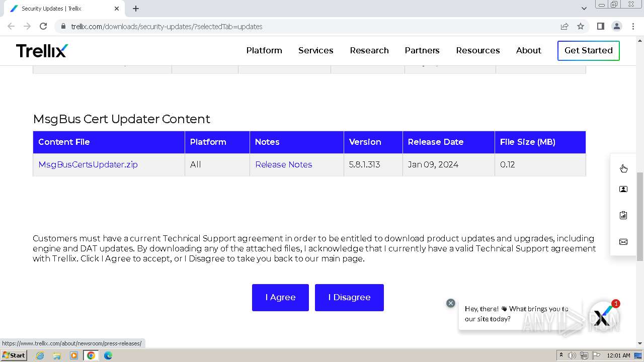The image size is (644, 362).
Task: Dismiss the chat greeting popup
Action: [451, 303]
